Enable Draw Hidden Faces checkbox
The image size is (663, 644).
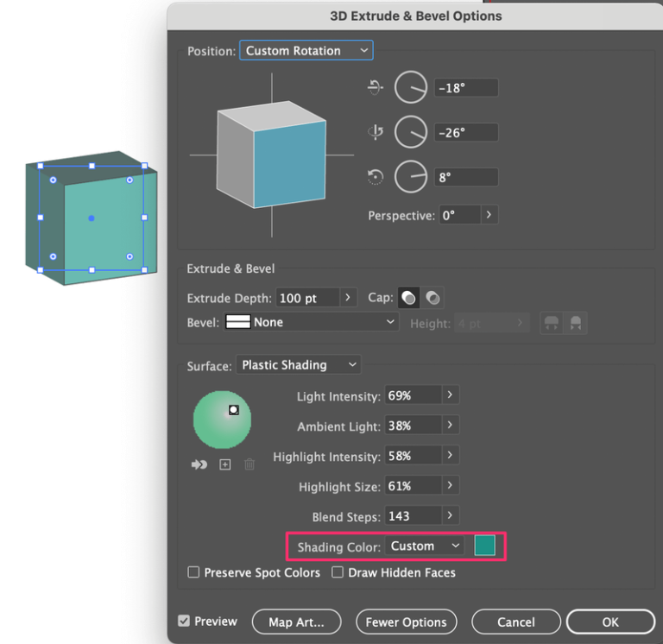(x=337, y=572)
